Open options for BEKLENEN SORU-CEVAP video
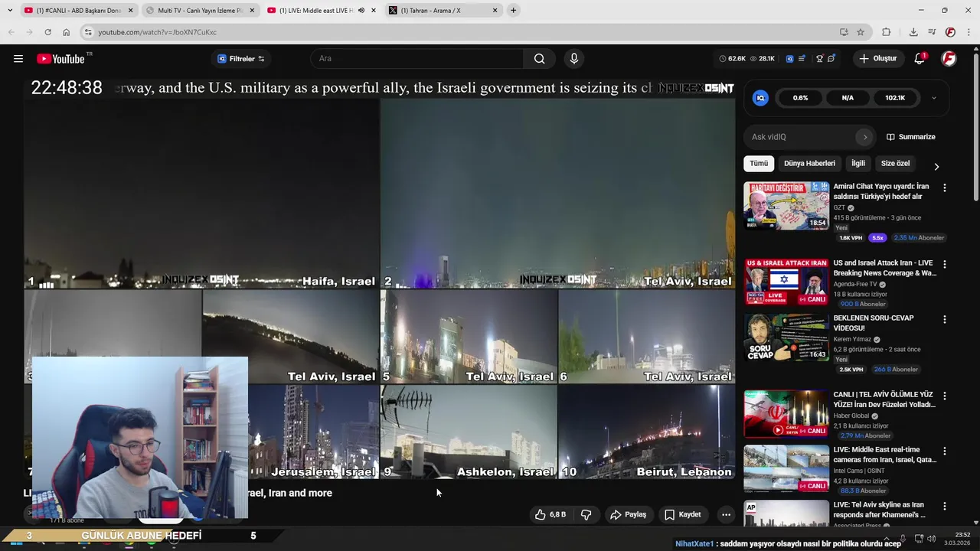980x551 pixels. coord(944,319)
